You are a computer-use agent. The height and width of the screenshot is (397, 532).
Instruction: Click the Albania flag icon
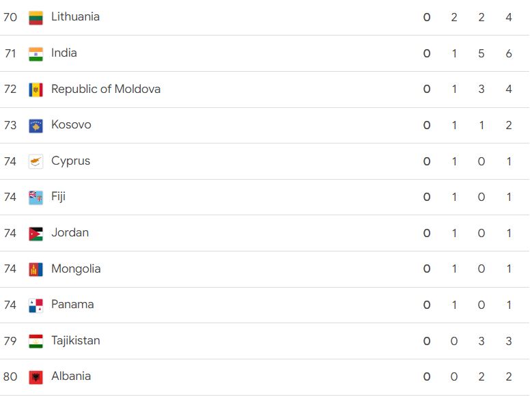tap(36, 377)
